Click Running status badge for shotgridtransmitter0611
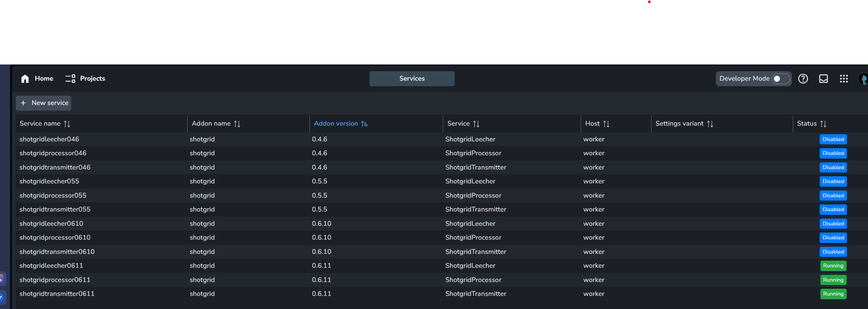Screen dimensions: 868x309 click(833, 294)
